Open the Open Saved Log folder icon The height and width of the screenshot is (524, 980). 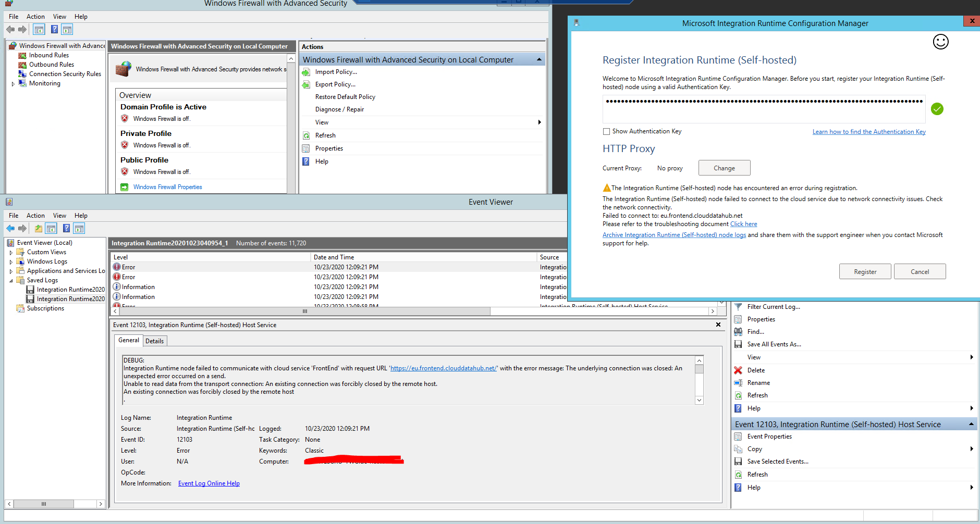pos(38,228)
